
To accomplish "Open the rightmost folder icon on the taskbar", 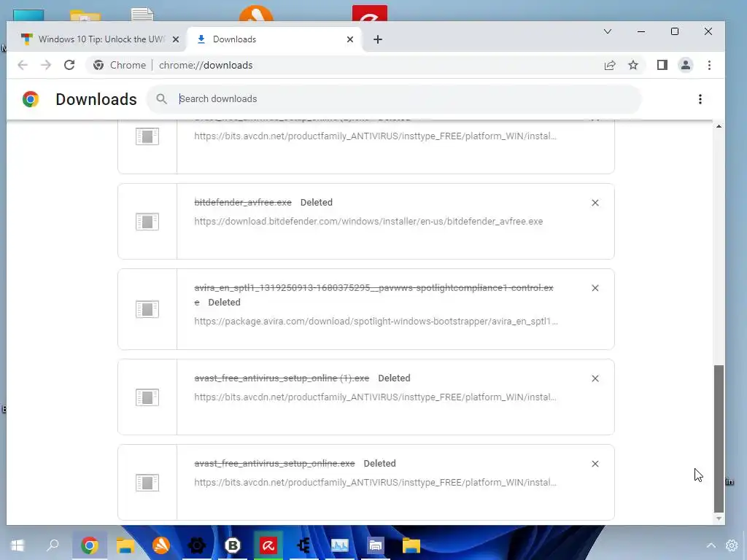I will [411, 545].
